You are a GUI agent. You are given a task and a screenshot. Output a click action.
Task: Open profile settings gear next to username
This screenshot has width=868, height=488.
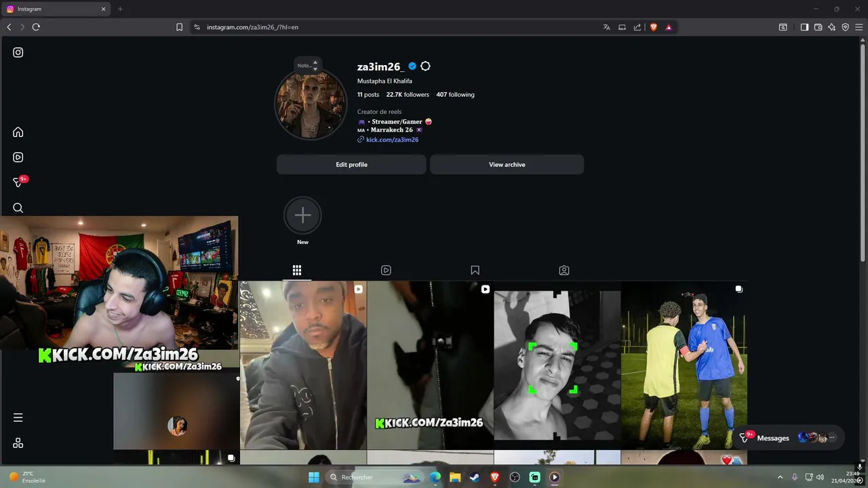[x=425, y=66]
